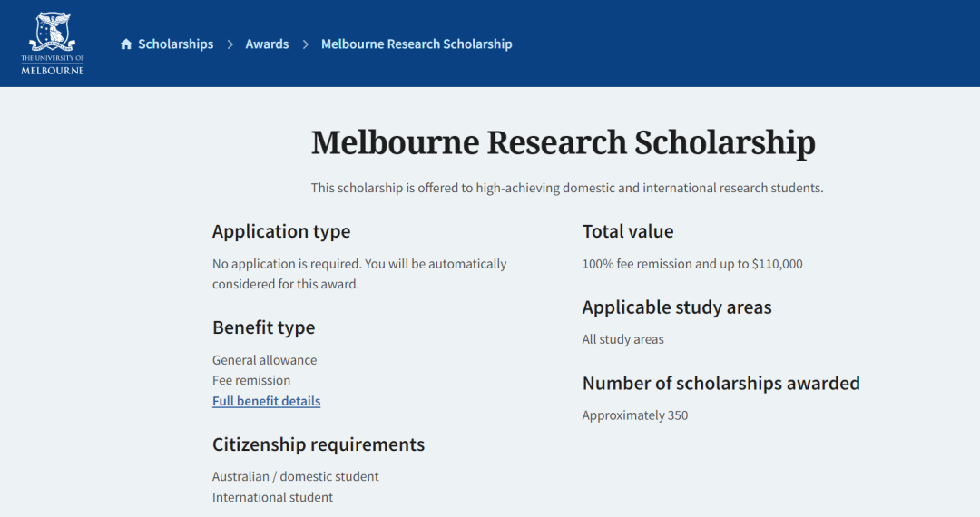This screenshot has width=980, height=517.
Task: Click the chevron after Awards breadcrumb
Action: 305,44
